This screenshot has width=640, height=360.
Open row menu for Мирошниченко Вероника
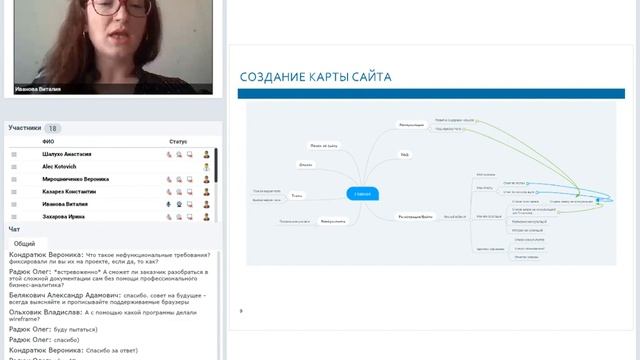tap(14, 179)
